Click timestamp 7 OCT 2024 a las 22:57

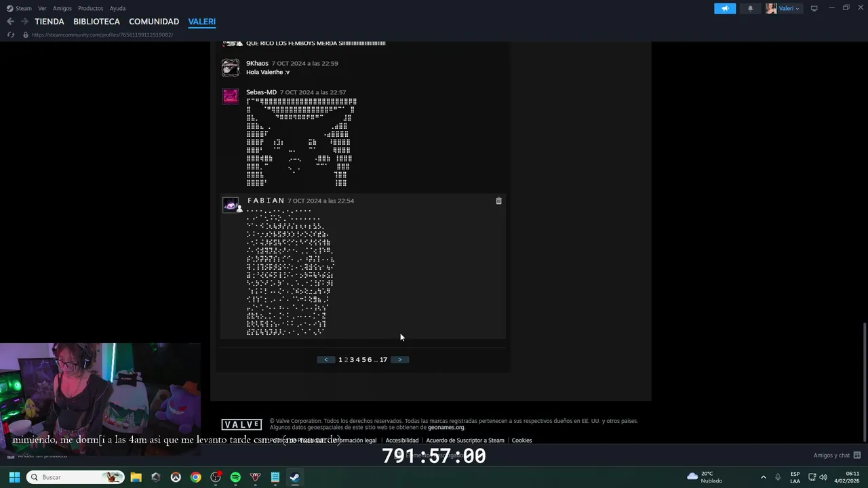[x=313, y=92]
